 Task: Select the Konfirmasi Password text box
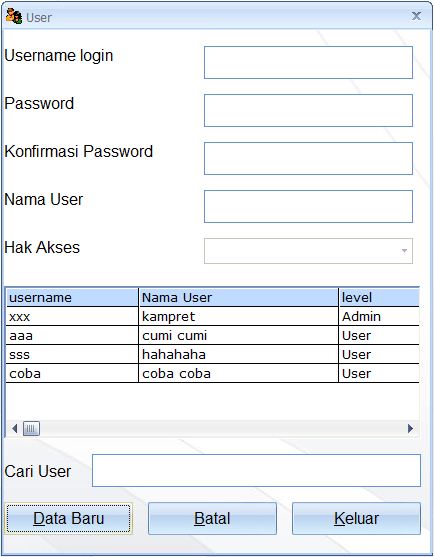(308, 158)
